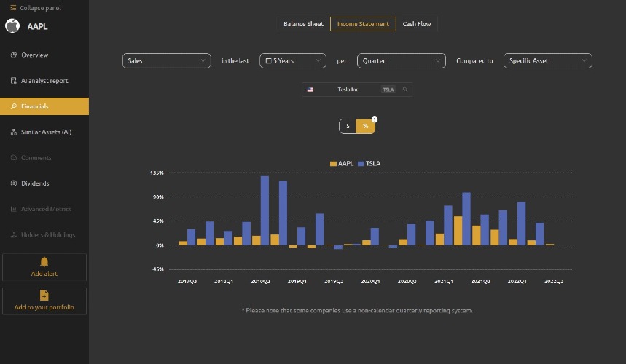Toggle the AAPL series in chart legend
This screenshot has height=364, width=626.
341,164
